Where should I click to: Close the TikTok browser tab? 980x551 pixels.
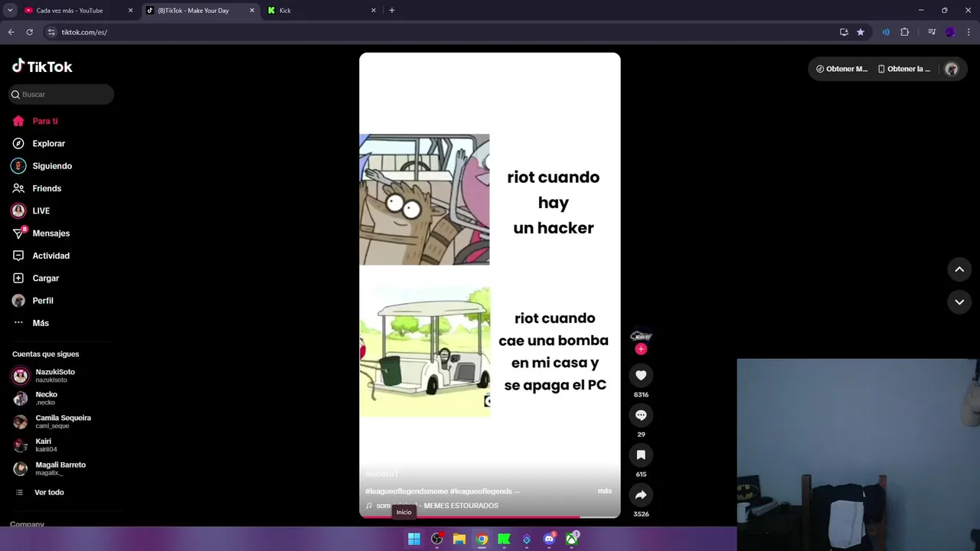252,11
